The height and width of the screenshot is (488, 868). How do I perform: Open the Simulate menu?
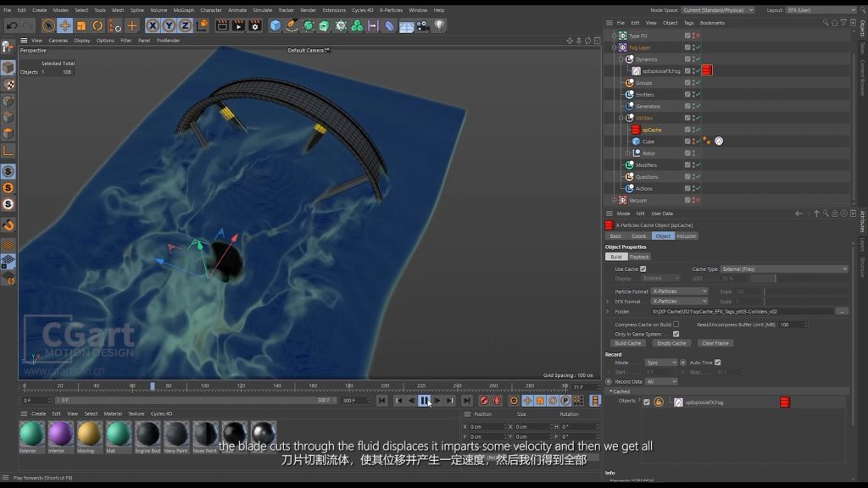(263, 10)
